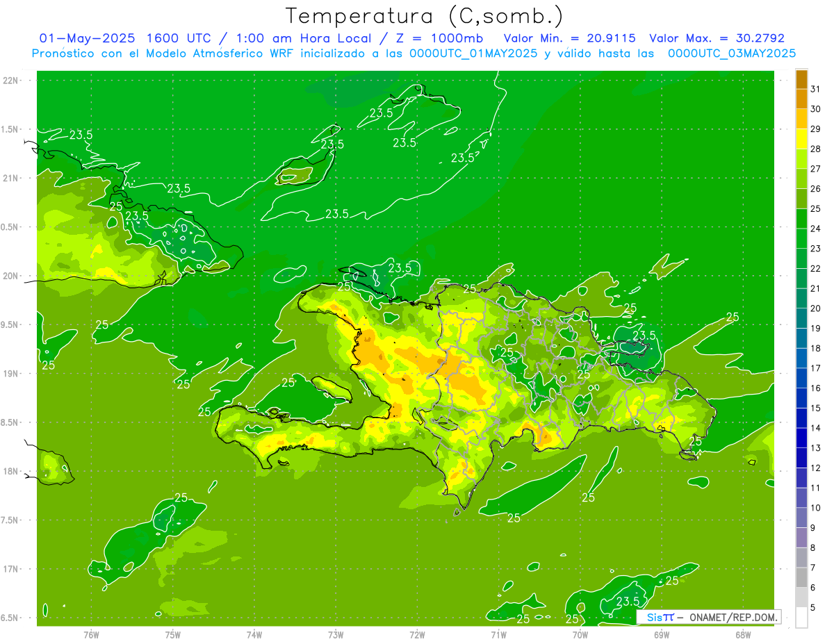Click the latitude label 17N
834x644 pixels.
[x=10, y=569]
